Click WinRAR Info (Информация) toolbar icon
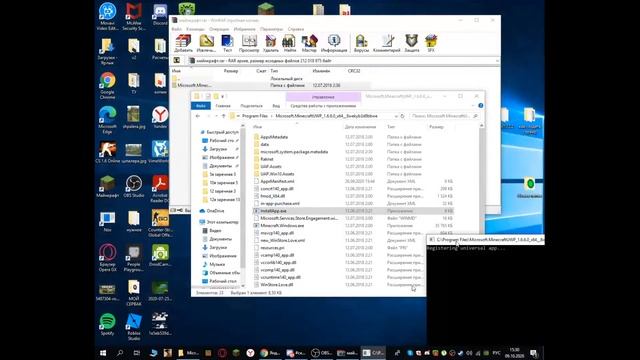 tap(334, 43)
